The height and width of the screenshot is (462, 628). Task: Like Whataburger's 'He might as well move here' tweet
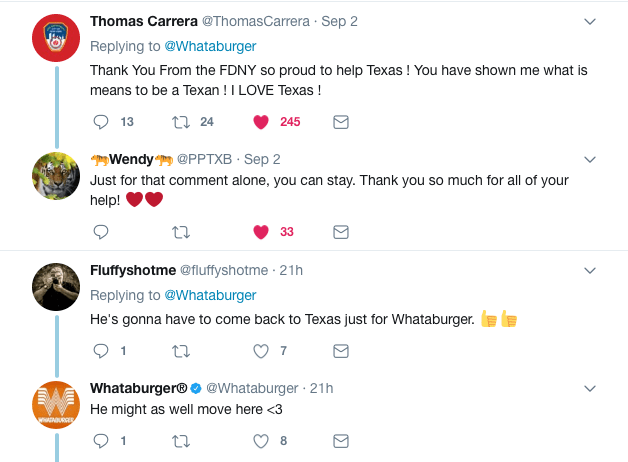click(x=261, y=440)
